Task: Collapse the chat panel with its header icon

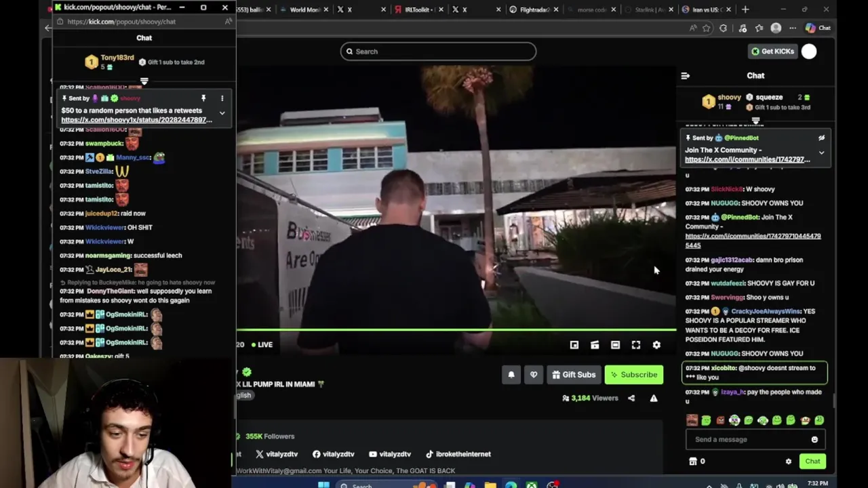Action: point(685,76)
